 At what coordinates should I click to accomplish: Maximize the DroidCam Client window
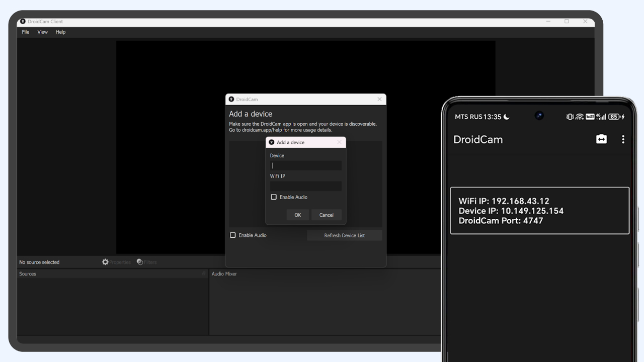coord(567,22)
